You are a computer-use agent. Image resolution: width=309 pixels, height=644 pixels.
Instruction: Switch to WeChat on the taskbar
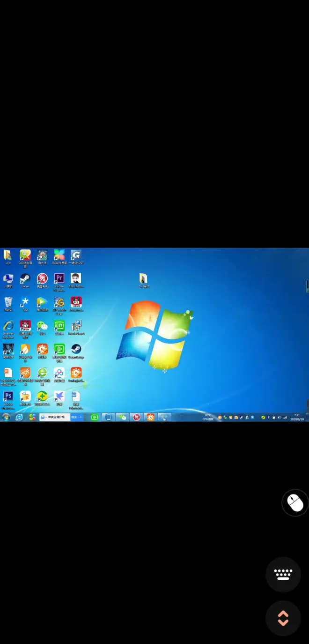(123, 417)
